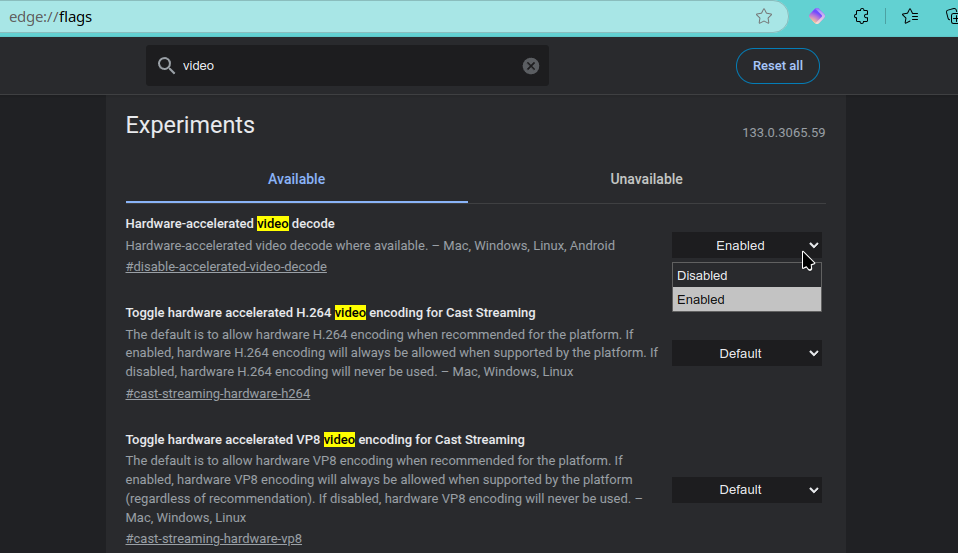Image resolution: width=958 pixels, height=553 pixels.
Task: Open the Favorites list icon
Action: [x=909, y=16]
